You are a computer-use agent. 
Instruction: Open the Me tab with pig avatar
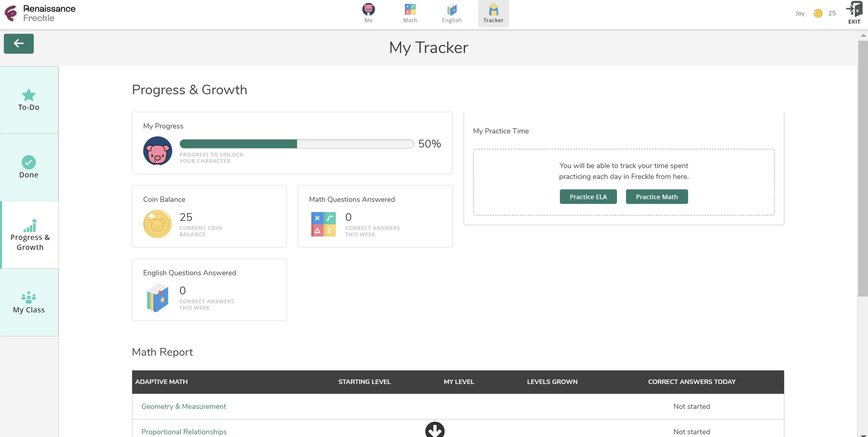point(368,13)
